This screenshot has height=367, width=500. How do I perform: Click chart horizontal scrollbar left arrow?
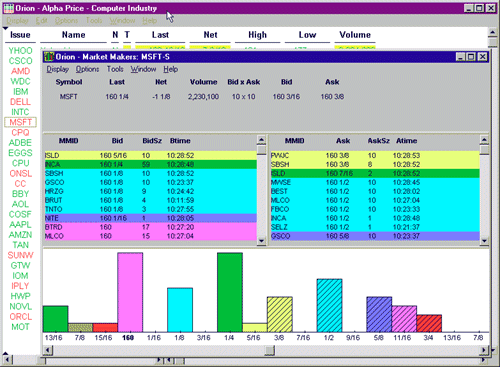(x=48, y=350)
